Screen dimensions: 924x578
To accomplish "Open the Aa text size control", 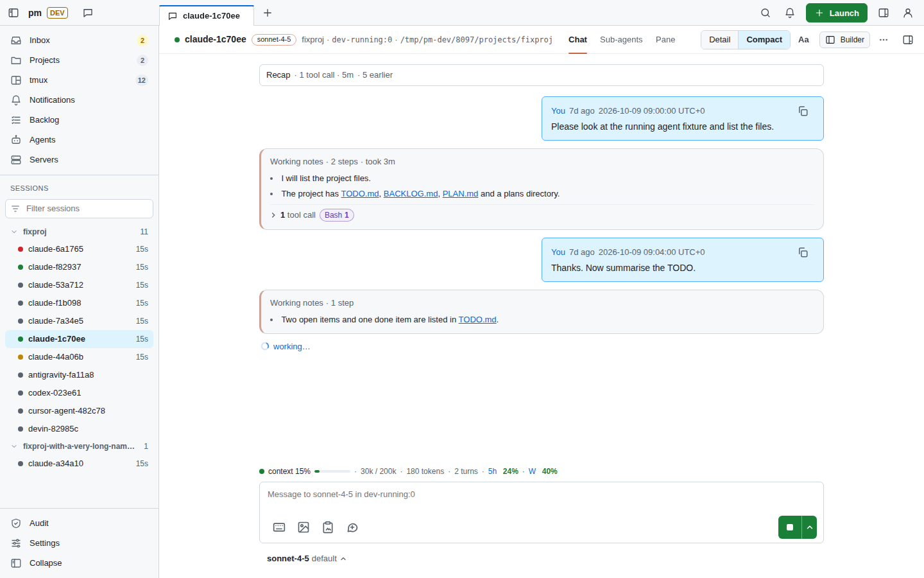I will coord(803,40).
